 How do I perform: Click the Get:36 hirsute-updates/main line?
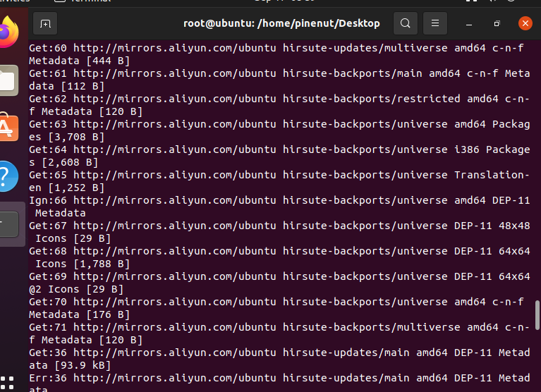pos(279,353)
